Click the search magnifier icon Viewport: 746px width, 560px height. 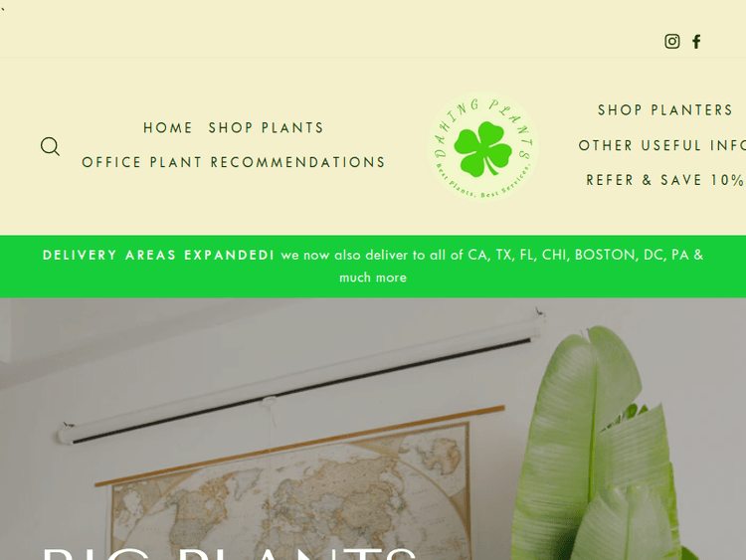[50, 146]
